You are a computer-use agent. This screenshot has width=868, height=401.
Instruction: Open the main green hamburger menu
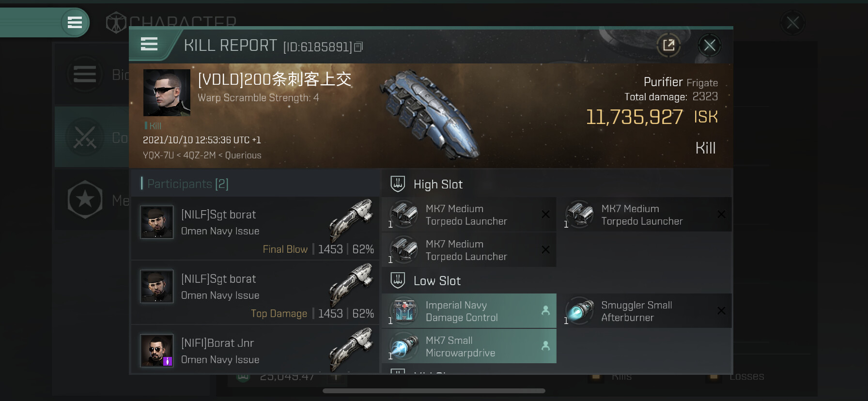(75, 22)
